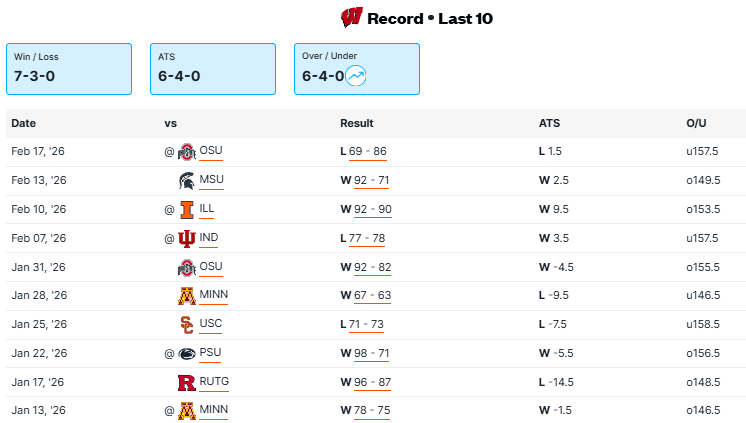The width and height of the screenshot is (746, 423).
Task: Click the Michigan State Spartans logo
Action: tap(186, 181)
